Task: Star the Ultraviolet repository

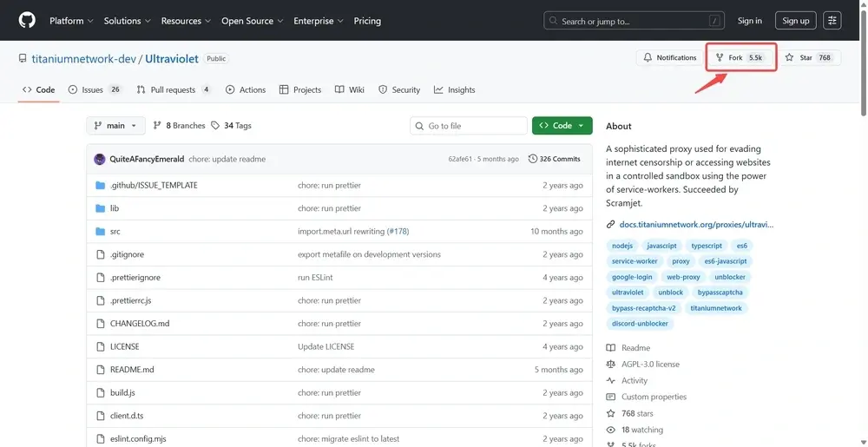Action: pyautogui.click(x=808, y=57)
